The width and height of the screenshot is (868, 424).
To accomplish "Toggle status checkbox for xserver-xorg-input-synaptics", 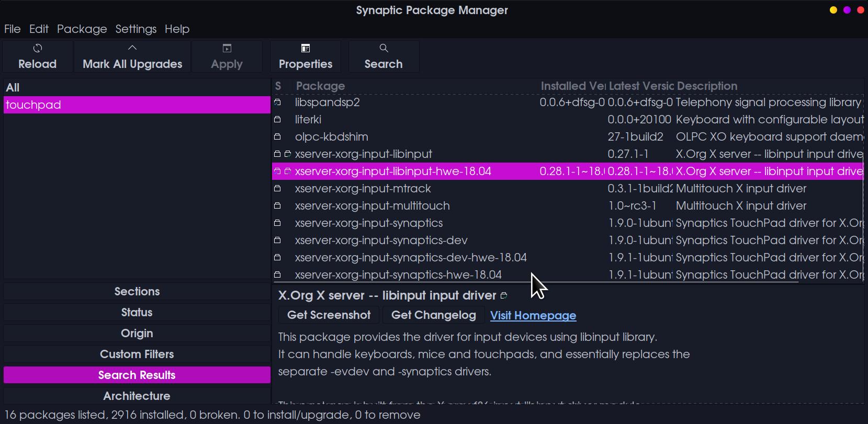I will click(277, 223).
